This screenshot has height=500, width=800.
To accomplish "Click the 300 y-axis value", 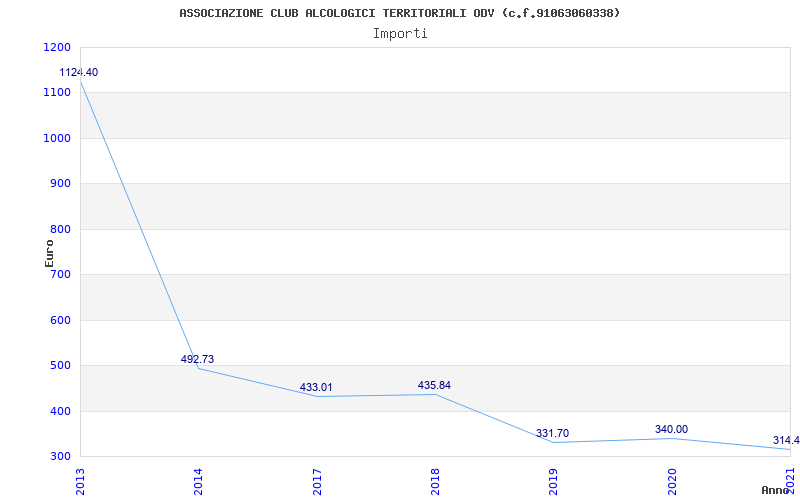I will [61, 457].
